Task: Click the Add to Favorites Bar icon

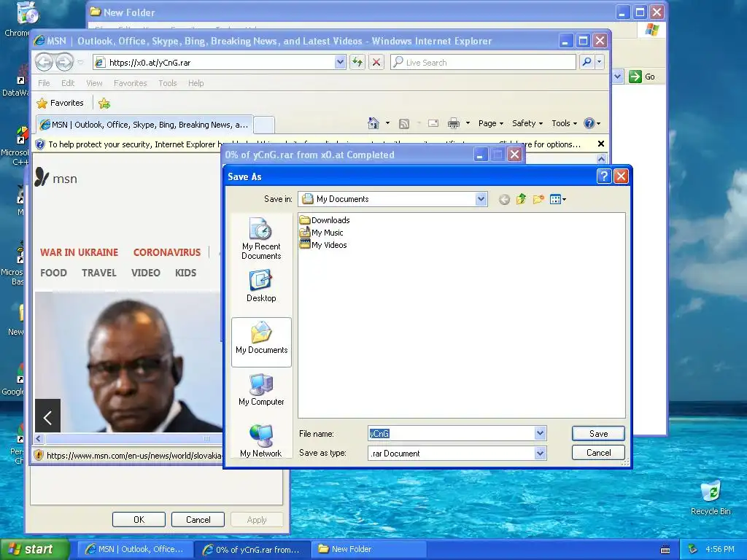Action: (104, 103)
